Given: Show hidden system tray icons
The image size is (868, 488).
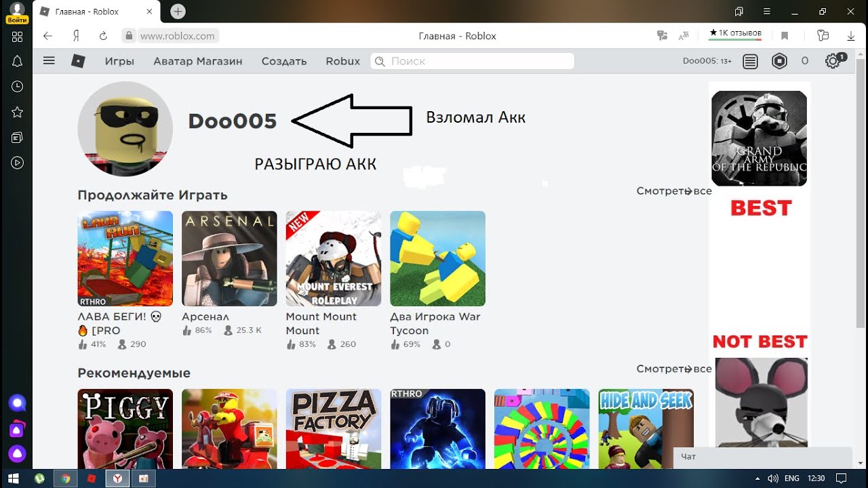Looking at the screenshot, I should (757, 479).
